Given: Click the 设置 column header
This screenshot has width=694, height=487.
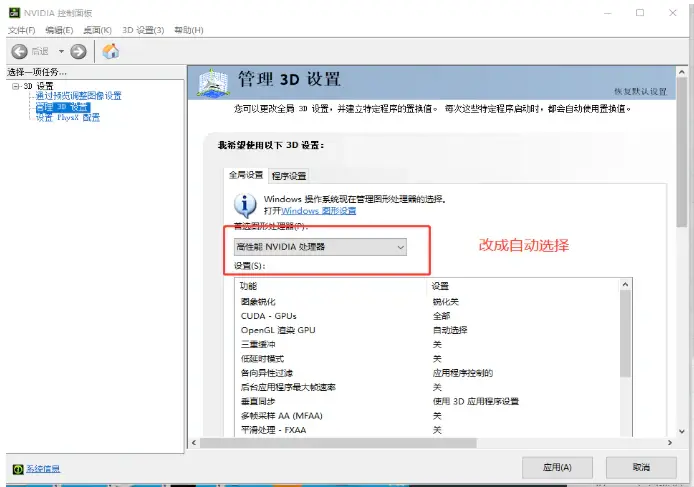Looking at the screenshot, I should (523, 286).
